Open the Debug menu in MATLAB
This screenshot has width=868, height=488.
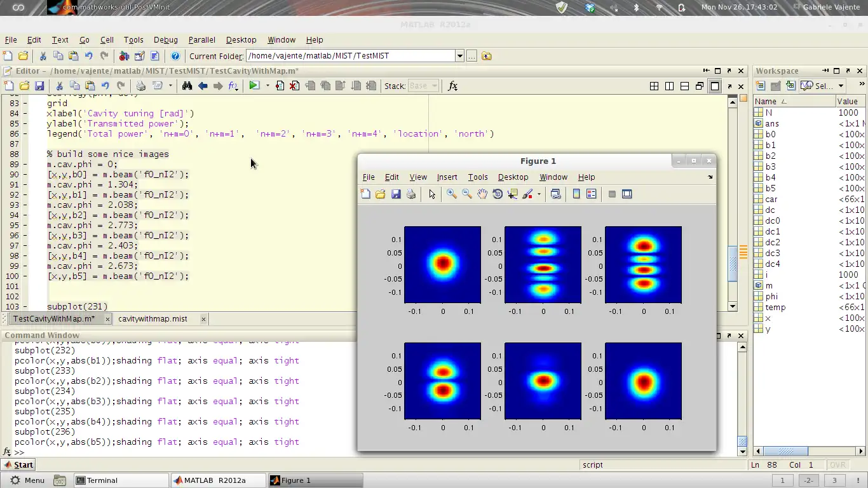[x=165, y=39]
